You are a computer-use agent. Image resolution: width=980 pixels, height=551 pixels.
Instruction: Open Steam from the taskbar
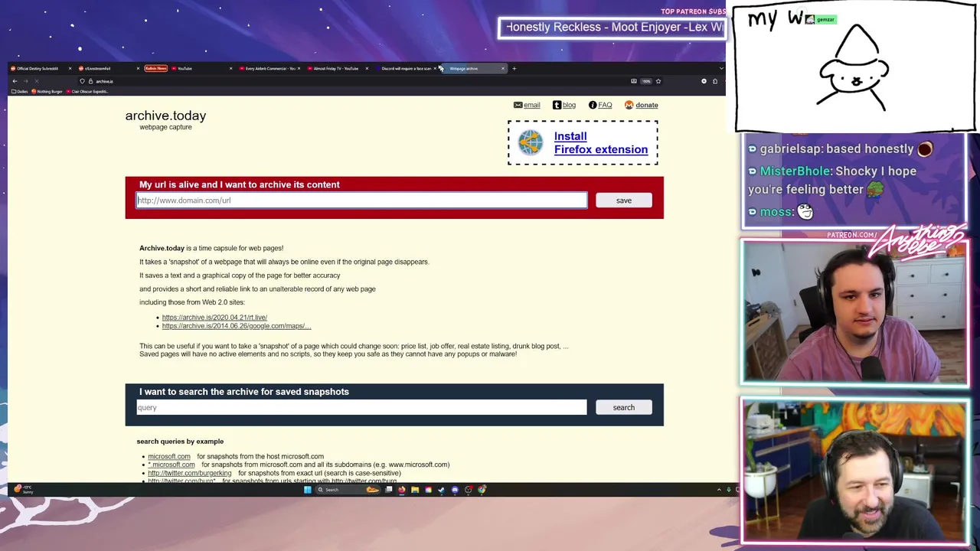pyautogui.click(x=441, y=490)
